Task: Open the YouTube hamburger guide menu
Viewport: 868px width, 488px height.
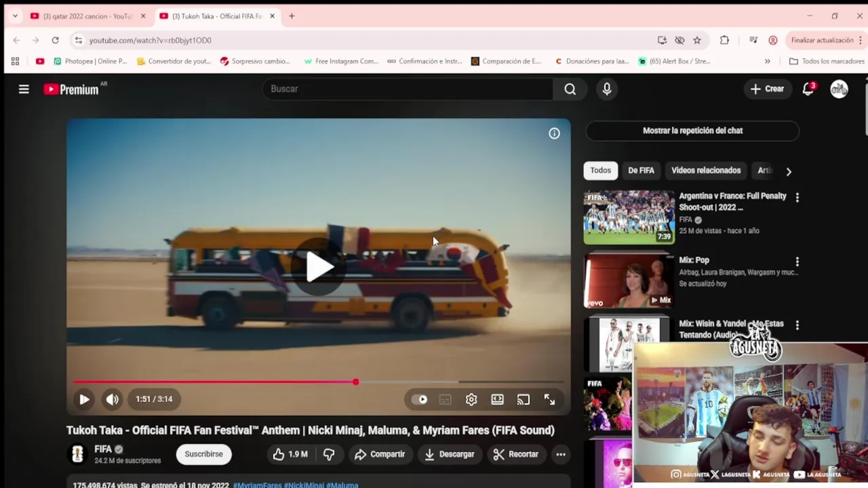Action: tap(24, 89)
